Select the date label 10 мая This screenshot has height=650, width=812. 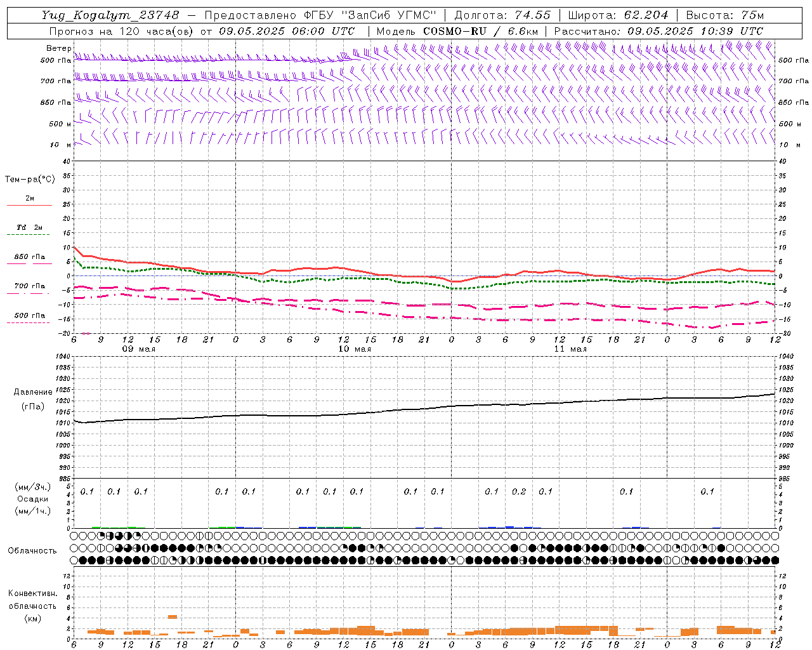(354, 349)
